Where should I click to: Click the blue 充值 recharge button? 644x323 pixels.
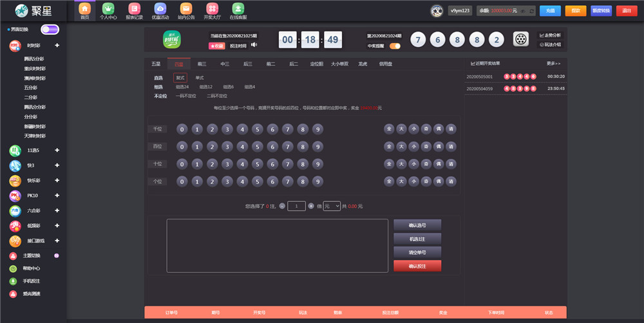pos(549,11)
